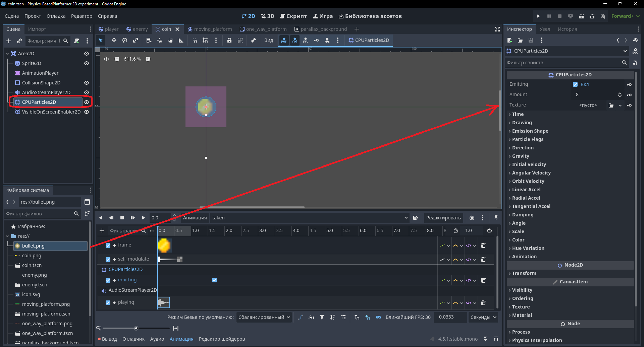
Task: Click the add new node plus icon
Action: point(9,41)
